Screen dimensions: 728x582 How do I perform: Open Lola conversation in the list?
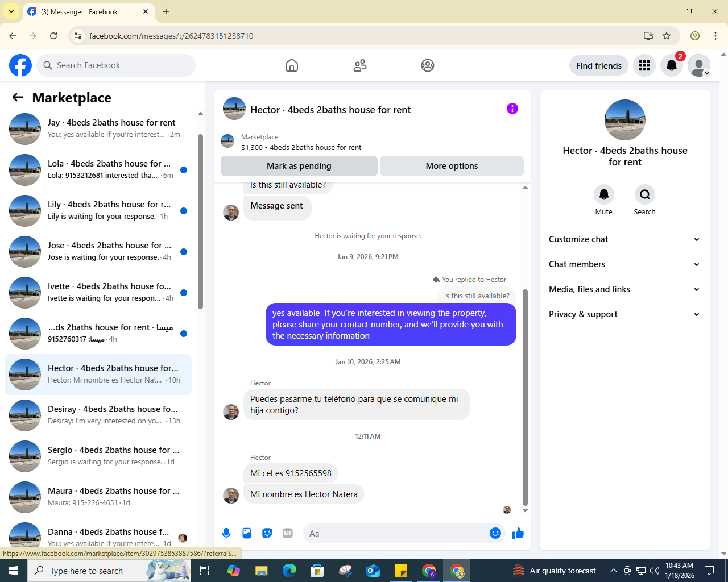click(98, 170)
